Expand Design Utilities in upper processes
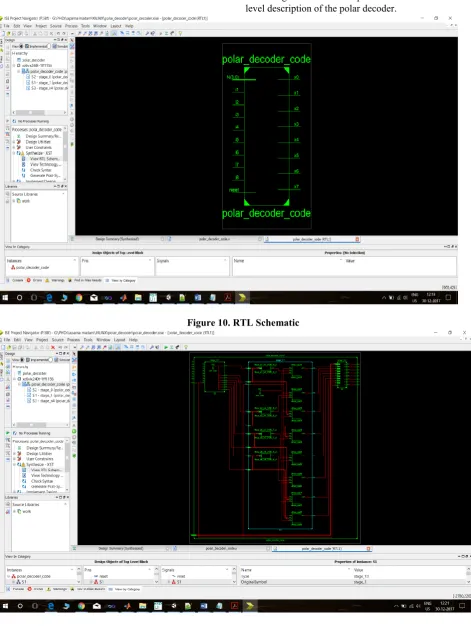 [x=14, y=142]
